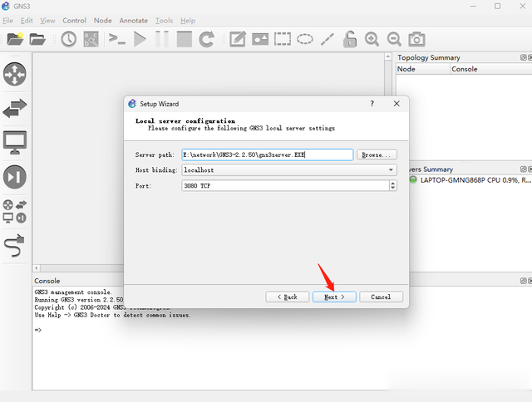
Task: Select the LAPTOP-GMNG868P server entry
Action: 470,180
